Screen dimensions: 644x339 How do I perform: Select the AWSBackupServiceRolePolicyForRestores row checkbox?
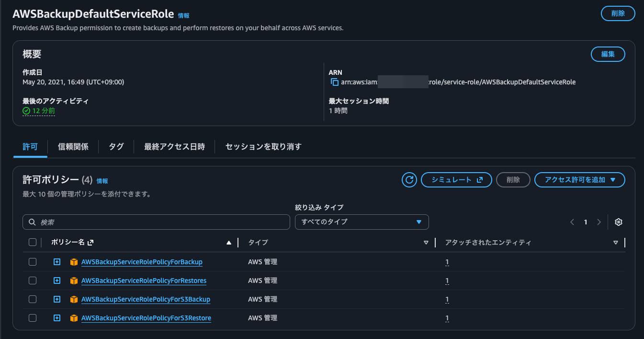point(32,280)
